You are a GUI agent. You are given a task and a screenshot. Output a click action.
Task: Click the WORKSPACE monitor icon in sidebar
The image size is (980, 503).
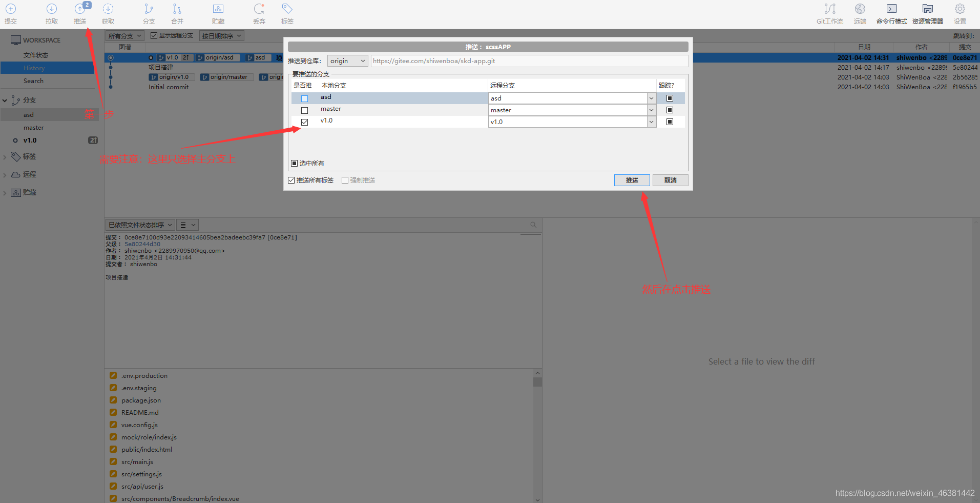[16, 40]
